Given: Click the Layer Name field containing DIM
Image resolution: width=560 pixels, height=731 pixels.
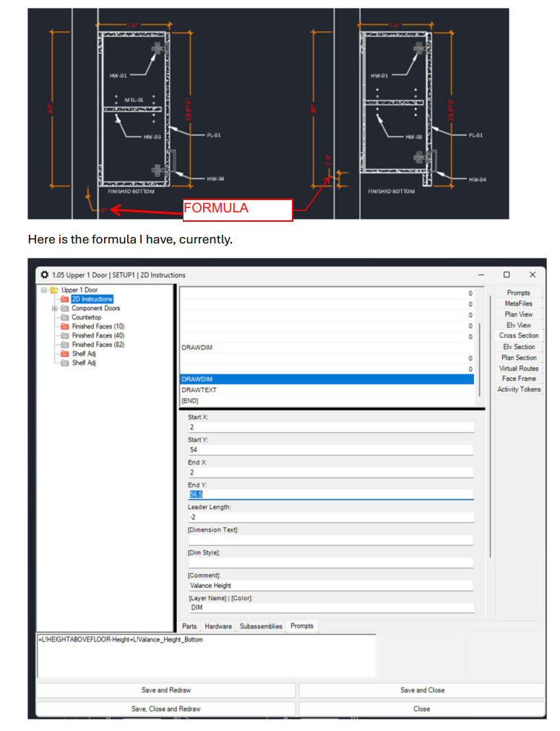Looking at the screenshot, I should [x=331, y=608].
